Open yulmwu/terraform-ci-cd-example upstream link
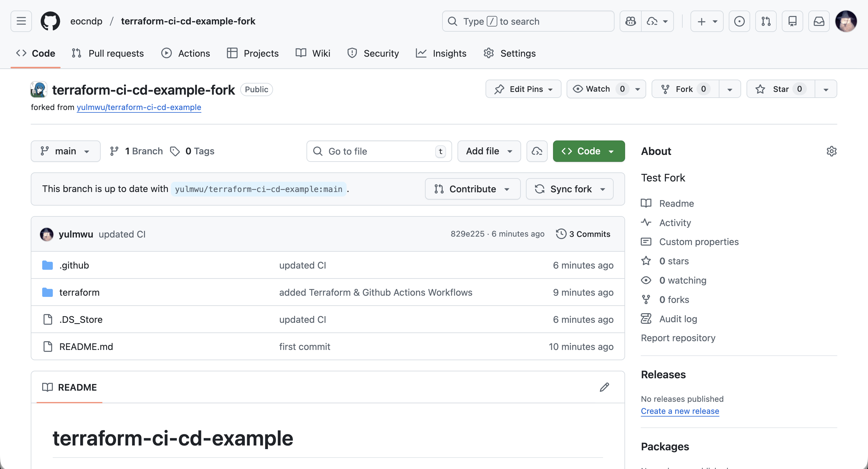 (139, 107)
